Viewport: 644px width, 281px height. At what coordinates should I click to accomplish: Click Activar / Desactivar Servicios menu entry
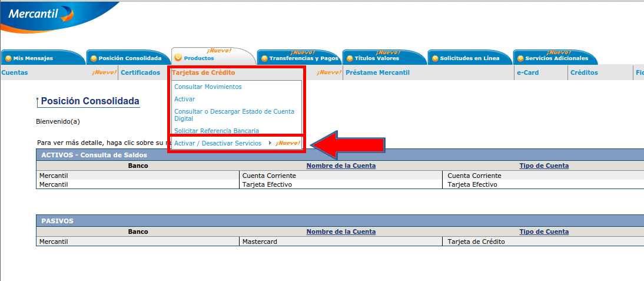click(x=218, y=143)
